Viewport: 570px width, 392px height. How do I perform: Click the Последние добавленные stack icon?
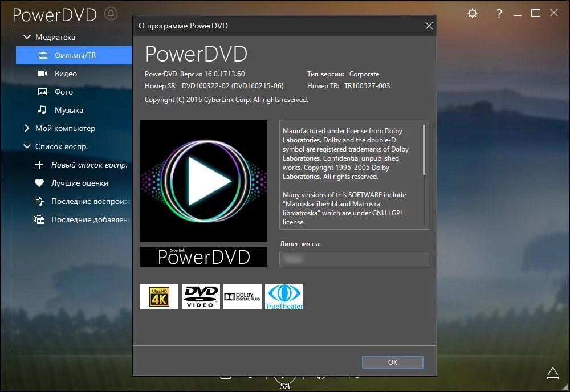39,219
